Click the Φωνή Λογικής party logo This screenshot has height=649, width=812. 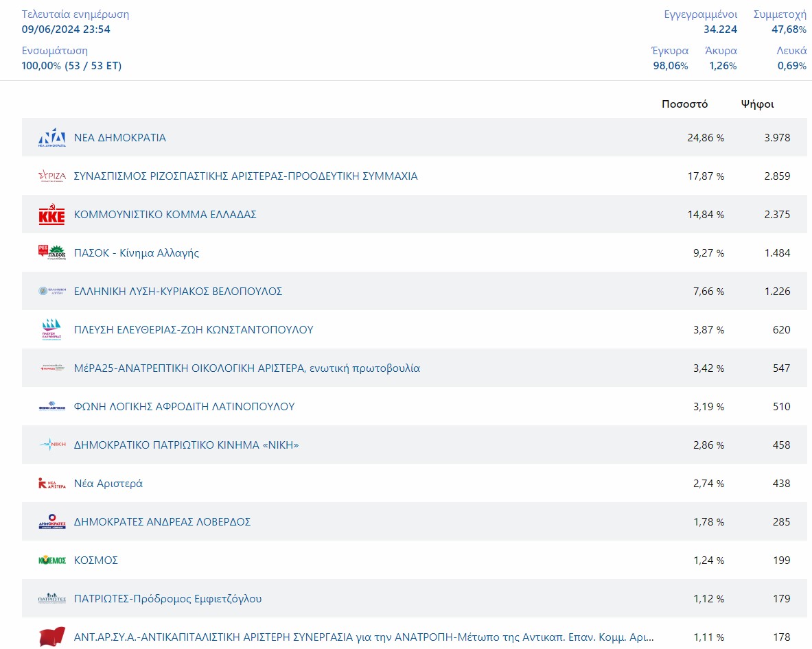click(x=51, y=406)
